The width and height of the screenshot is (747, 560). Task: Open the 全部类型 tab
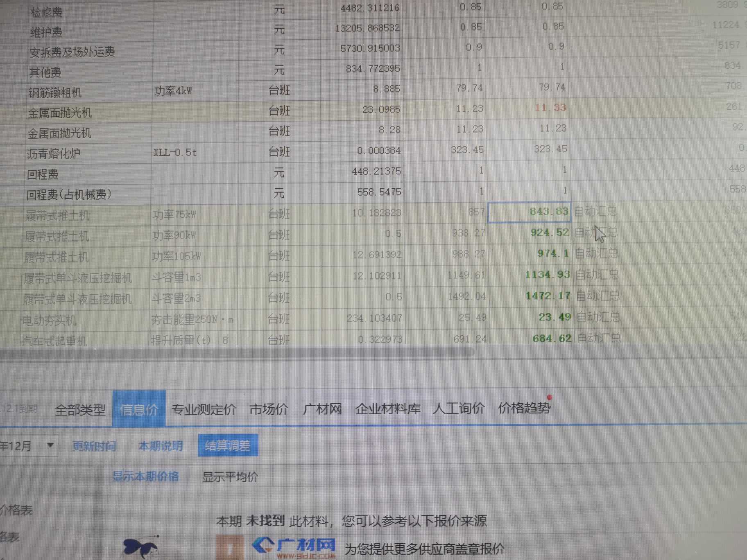pos(80,409)
